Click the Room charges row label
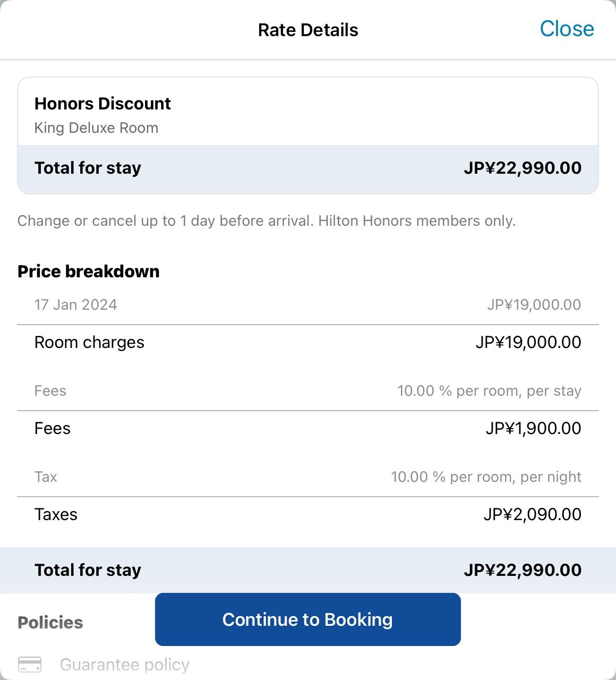The width and height of the screenshot is (616, 680). click(89, 343)
